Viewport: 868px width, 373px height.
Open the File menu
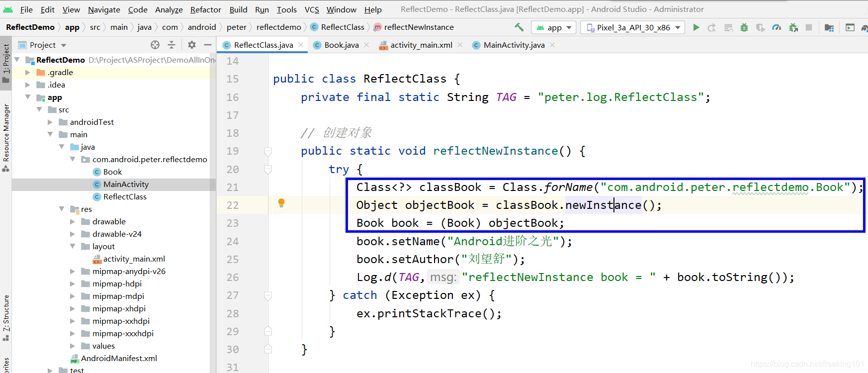click(26, 9)
